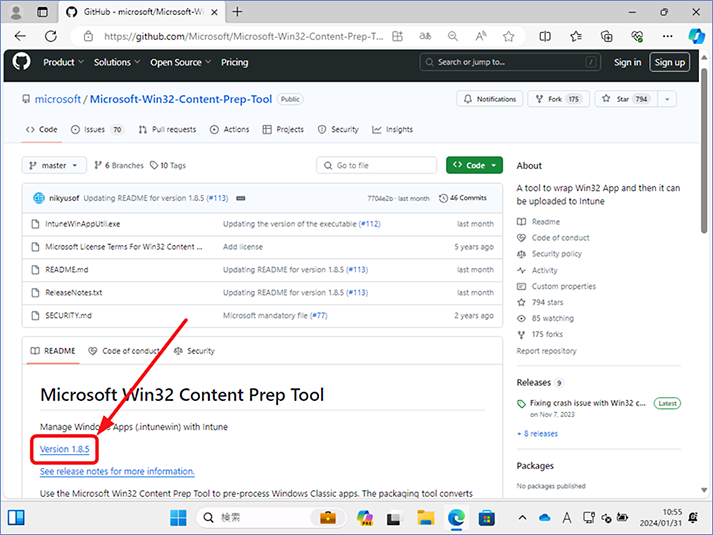The width and height of the screenshot is (713, 535).
Task: Open Browser essentials heart icon
Action: (637, 36)
